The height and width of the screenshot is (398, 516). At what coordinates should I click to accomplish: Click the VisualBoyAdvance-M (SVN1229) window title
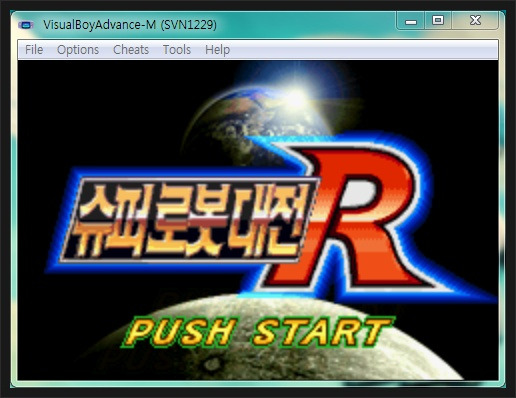(130, 25)
